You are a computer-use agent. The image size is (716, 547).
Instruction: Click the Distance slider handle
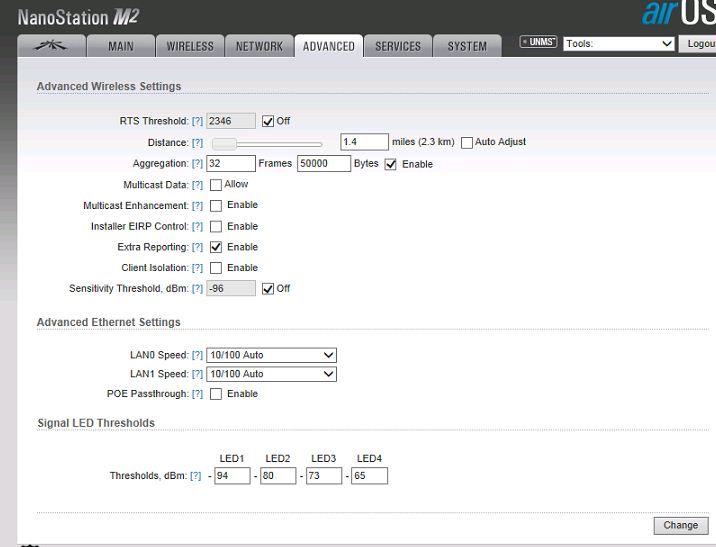tap(225, 143)
